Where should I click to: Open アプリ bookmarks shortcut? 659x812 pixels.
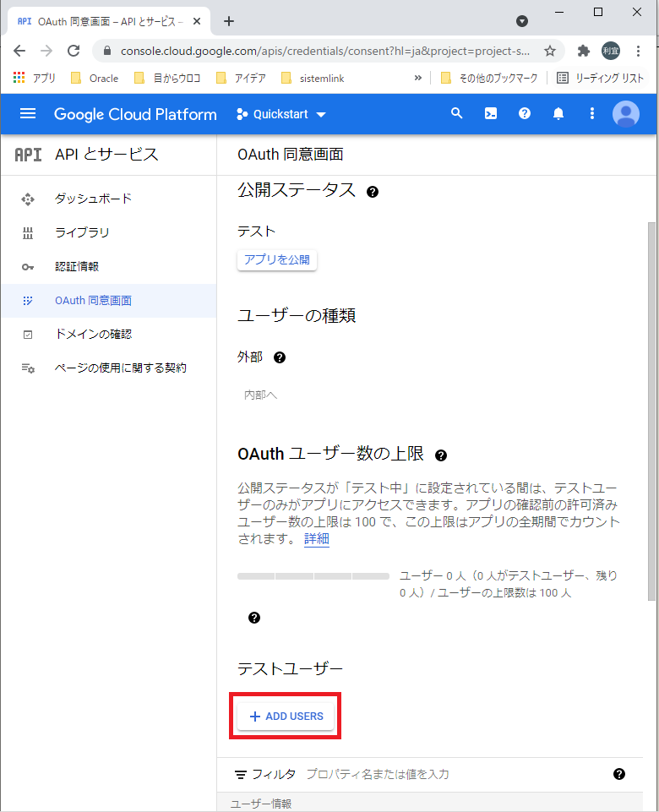34,79
